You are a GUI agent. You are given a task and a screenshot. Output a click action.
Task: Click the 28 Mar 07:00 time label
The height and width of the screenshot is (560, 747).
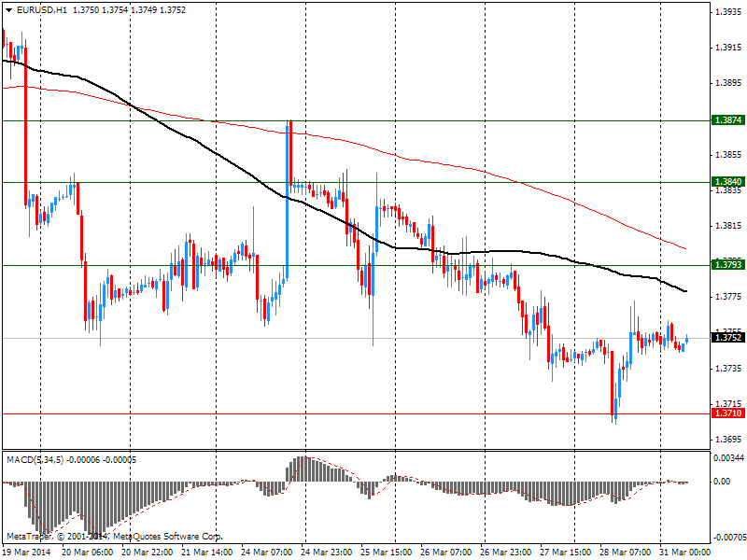tap(625, 553)
